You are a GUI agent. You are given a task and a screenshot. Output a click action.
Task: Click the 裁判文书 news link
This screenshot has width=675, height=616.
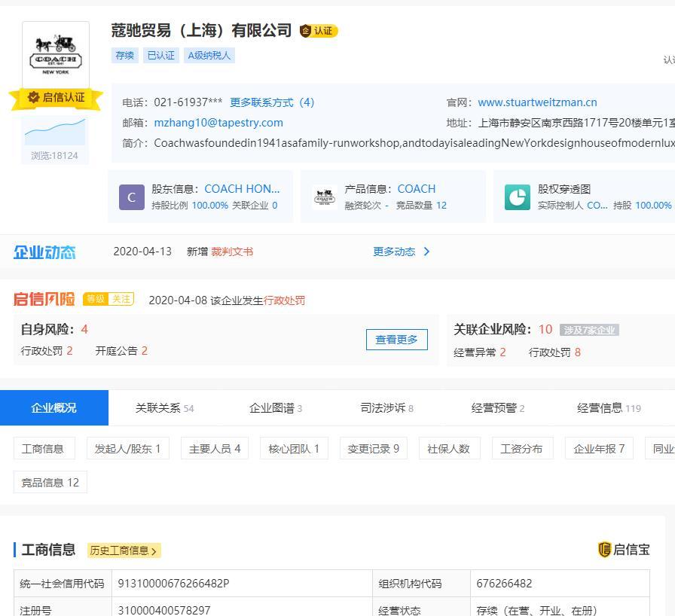pos(232,252)
